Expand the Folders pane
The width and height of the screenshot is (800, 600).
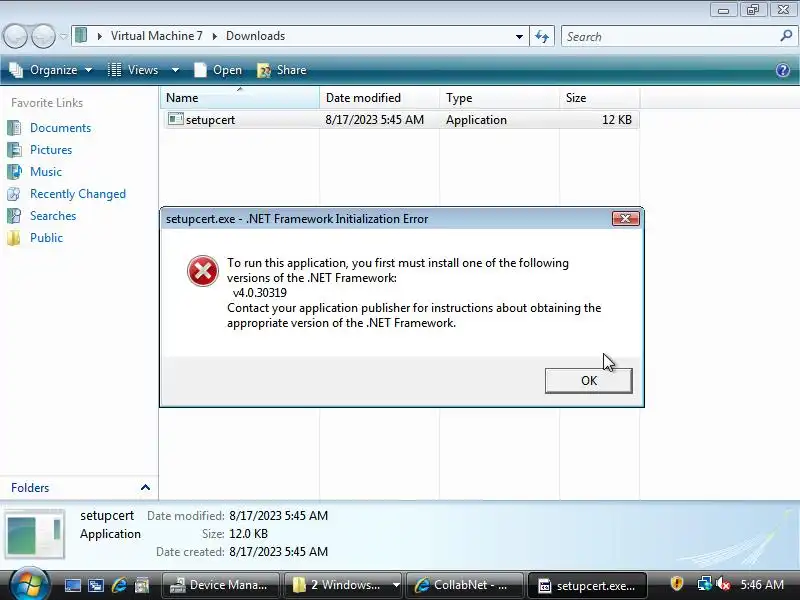145,487
